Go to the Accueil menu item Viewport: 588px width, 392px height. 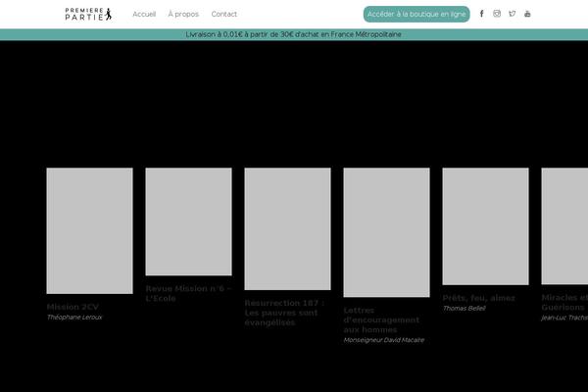pos(144,15)
